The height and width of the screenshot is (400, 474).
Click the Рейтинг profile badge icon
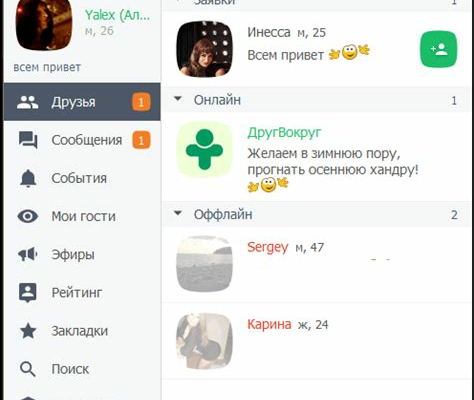[28, 293]
